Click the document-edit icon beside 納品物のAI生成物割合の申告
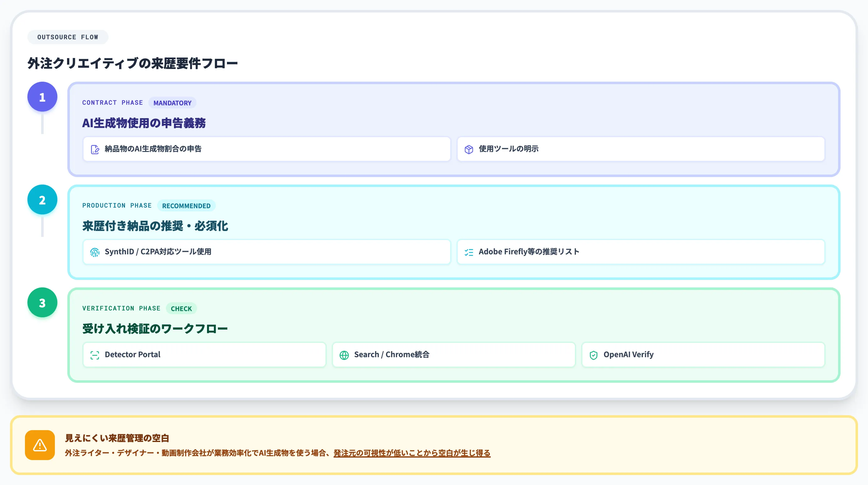868x485 pixels. (x=95, y=149)
